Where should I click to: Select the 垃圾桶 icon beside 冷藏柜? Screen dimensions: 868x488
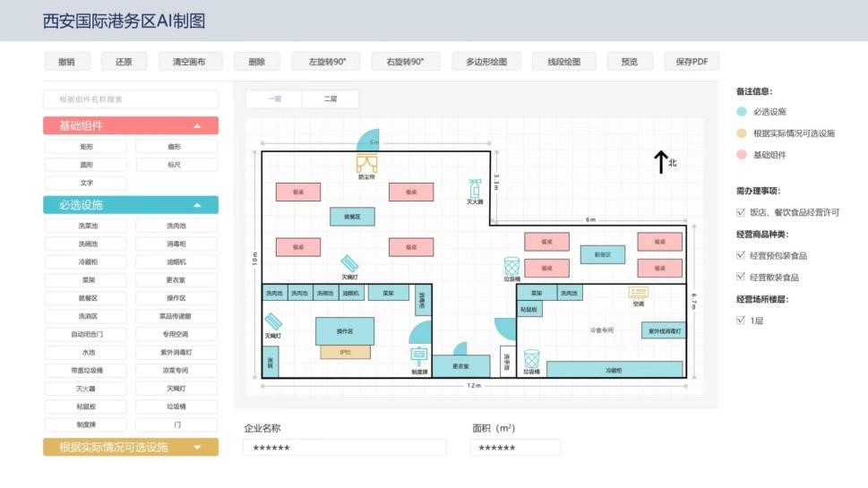531,358
